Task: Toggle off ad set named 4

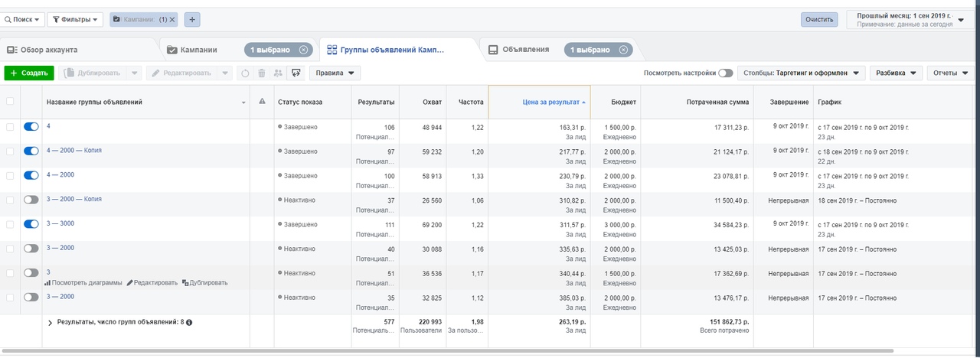Action: 31,127
